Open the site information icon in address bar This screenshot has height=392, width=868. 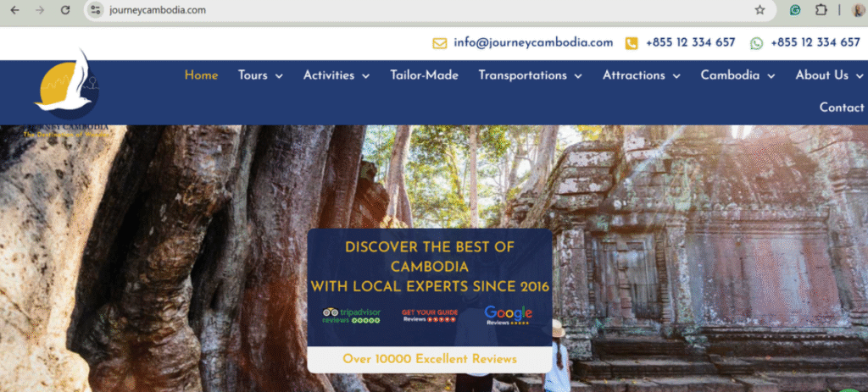click(95, 10)
